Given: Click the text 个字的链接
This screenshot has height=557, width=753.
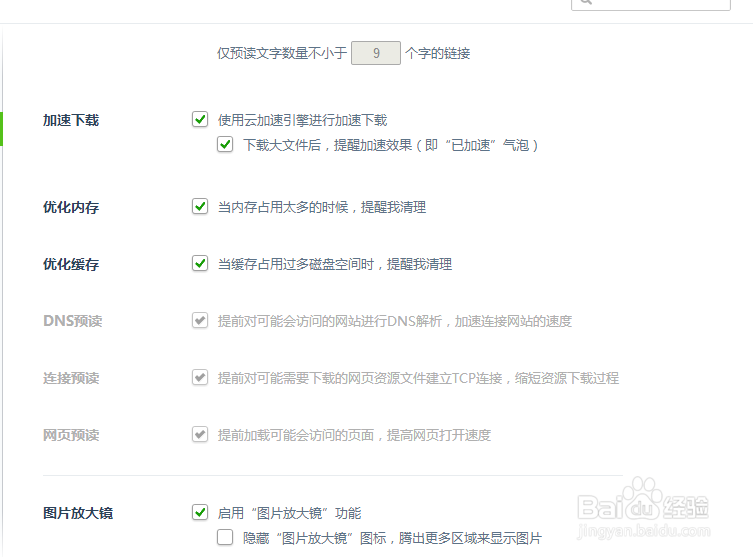Looking at the screenshot, I should (x=437, y=53).
